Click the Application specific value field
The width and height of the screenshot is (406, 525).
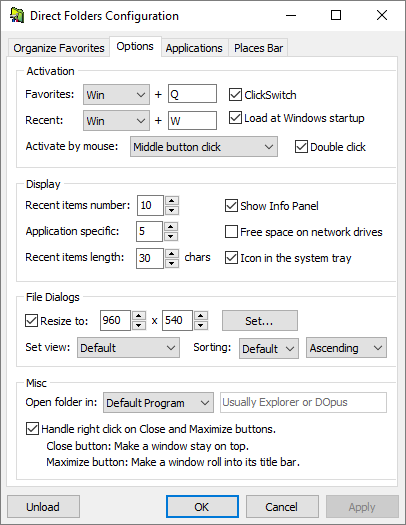[149, 231]
